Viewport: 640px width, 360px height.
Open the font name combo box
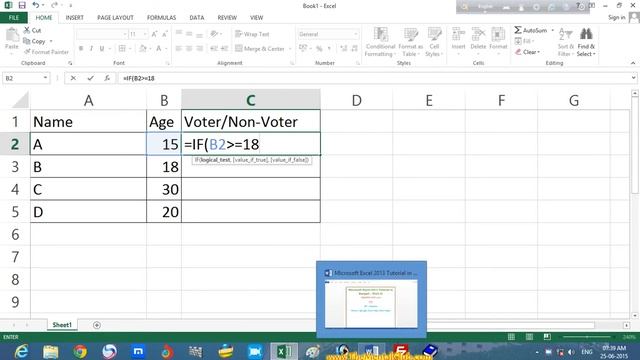pos(102,34)
